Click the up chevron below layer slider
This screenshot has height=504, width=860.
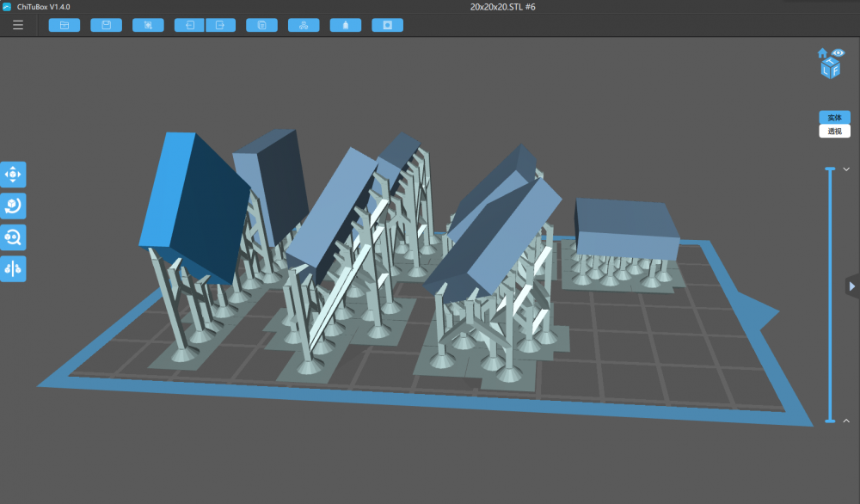click(x=846, y=421)
